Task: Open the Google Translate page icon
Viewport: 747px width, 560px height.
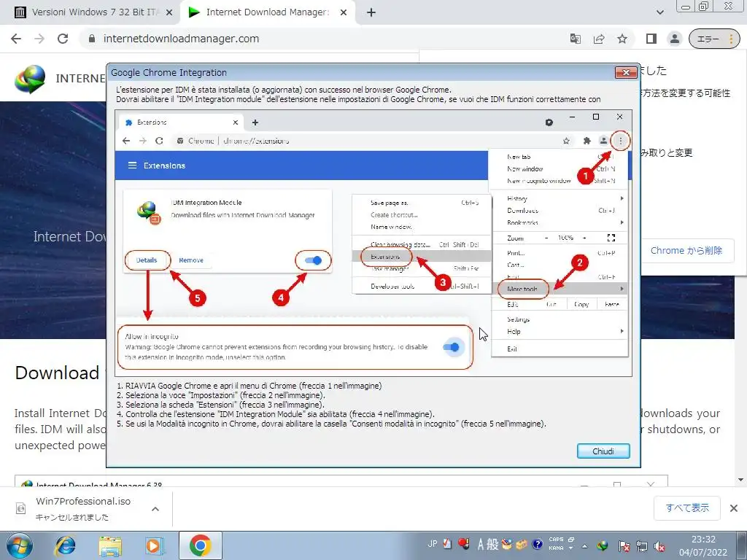Action: tap(576, 39)
